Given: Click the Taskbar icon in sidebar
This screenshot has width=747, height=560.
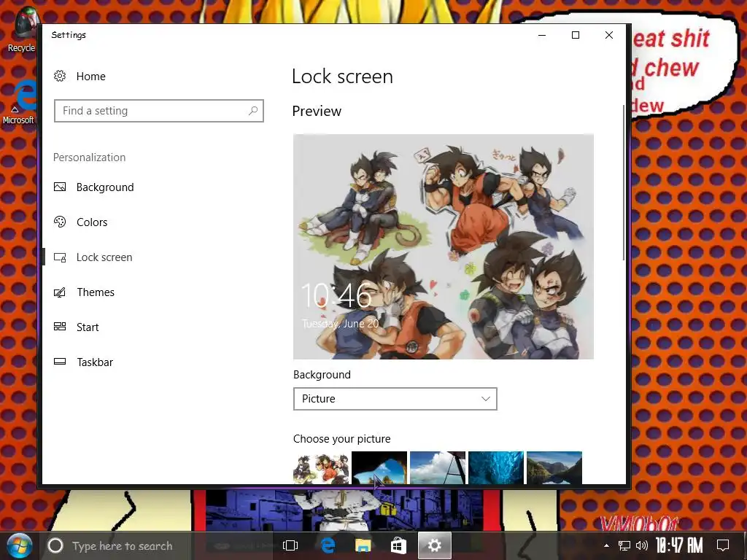Looking at the screenshot, I should click(x=60, y=362).
